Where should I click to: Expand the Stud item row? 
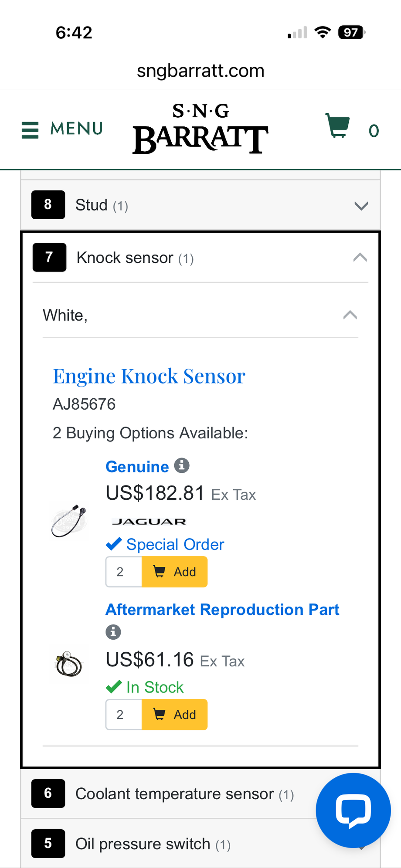(361, 206)
